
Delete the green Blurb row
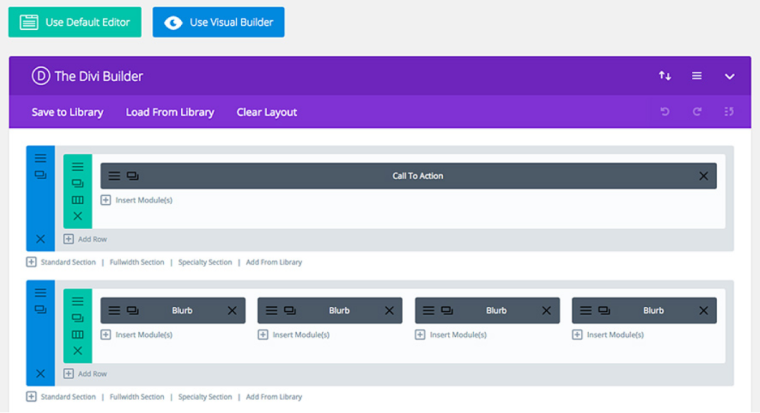(x=78, y=350)
